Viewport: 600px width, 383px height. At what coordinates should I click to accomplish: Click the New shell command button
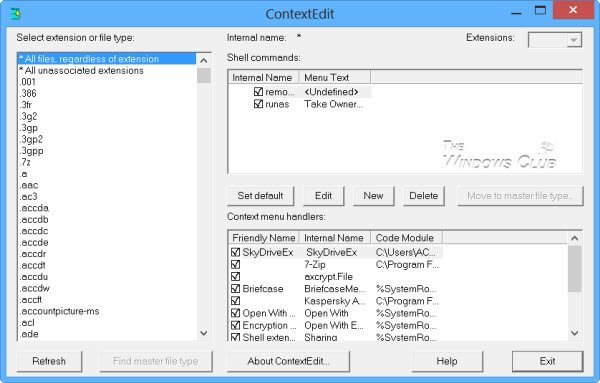[x=373, y=196]
